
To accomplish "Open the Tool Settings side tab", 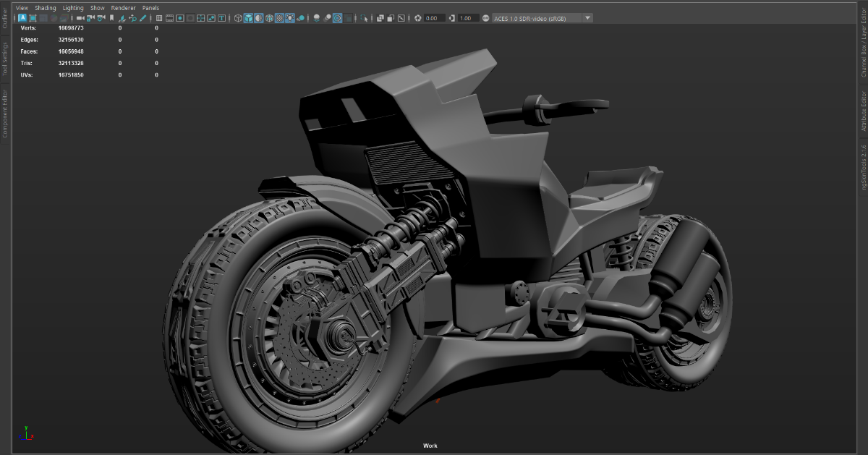I will coord(5,59).
